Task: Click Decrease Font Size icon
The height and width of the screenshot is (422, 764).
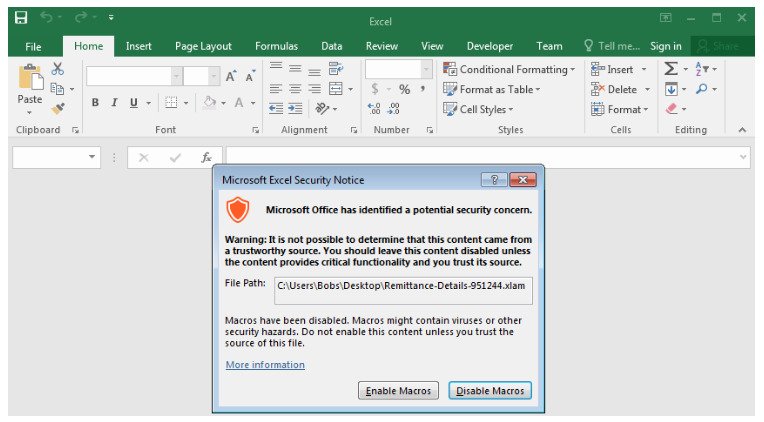Action: pos(250,76)
